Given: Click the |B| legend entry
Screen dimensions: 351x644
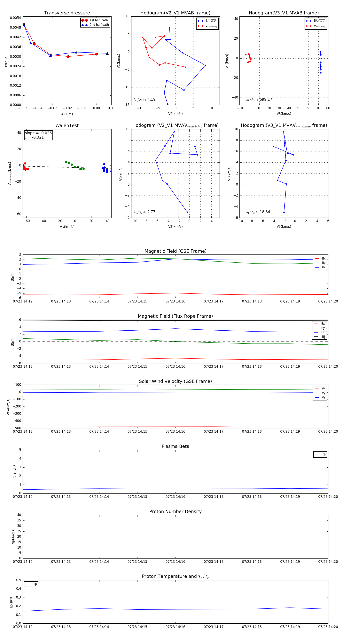Looking at the screenshot, I should 320,337.
